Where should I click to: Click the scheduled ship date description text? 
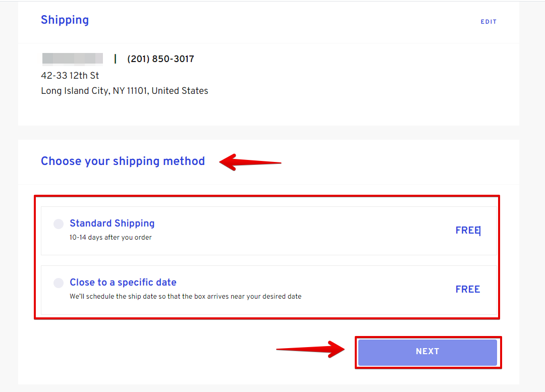(x=185, y=296)
